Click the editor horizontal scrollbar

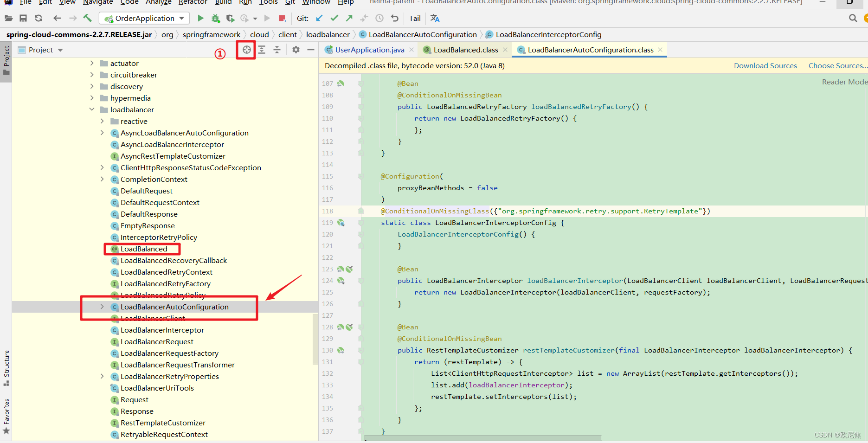pos(483,438)
